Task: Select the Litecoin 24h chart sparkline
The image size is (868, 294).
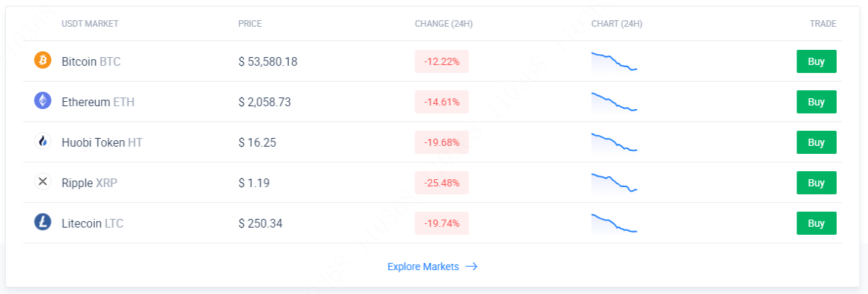Action: [614, 223]
